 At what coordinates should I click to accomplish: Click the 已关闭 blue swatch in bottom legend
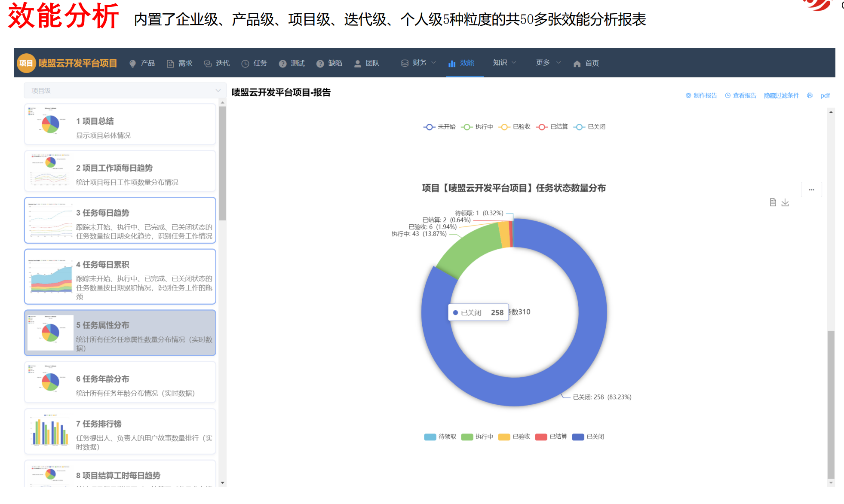coord(578,437)
